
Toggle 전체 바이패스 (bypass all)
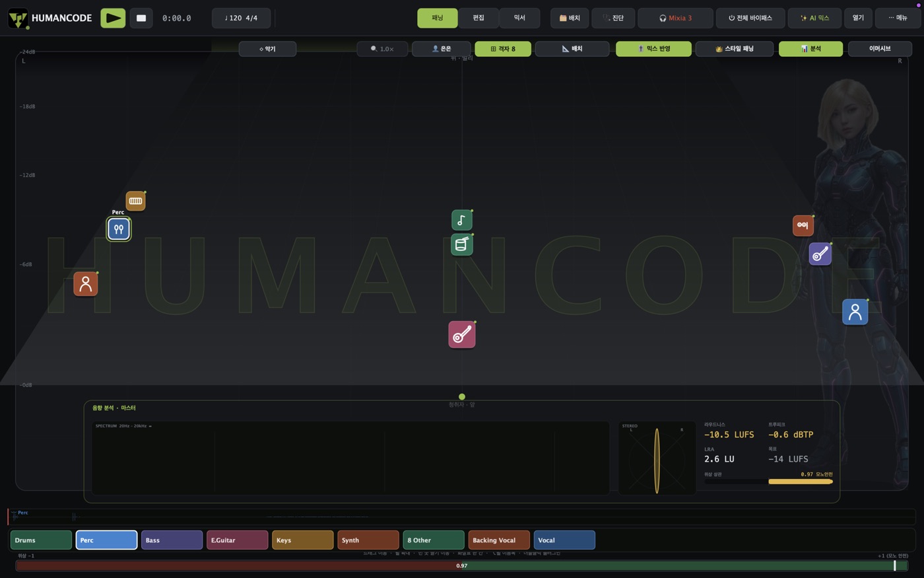tap(750, 18)
